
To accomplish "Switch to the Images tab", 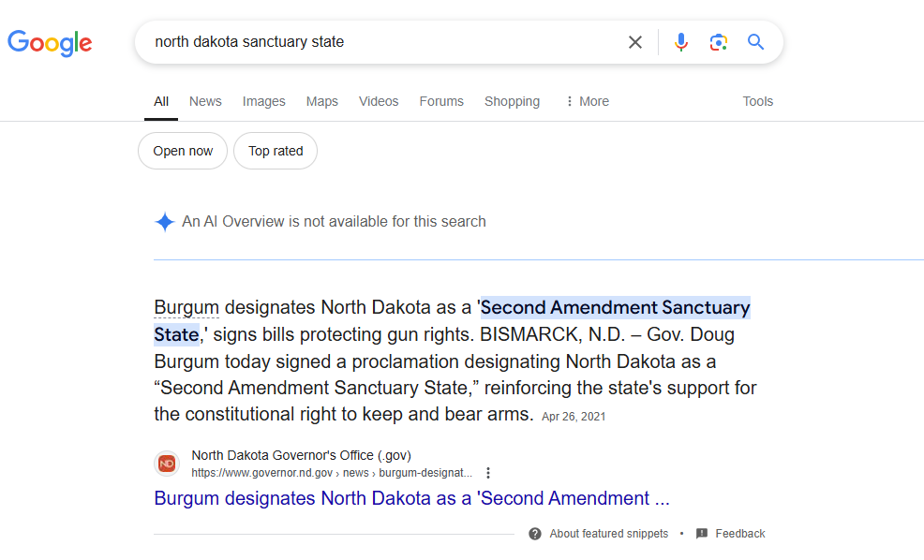I will click(263, 101).
